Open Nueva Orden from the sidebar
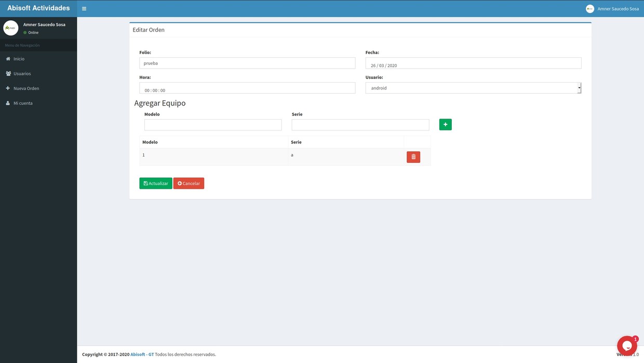This screenshot has height=363, width=644. click(x=38, y=88)
